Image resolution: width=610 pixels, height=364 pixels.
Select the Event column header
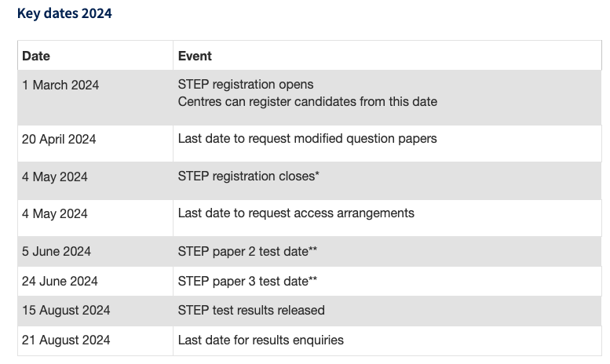coord(195,56)
